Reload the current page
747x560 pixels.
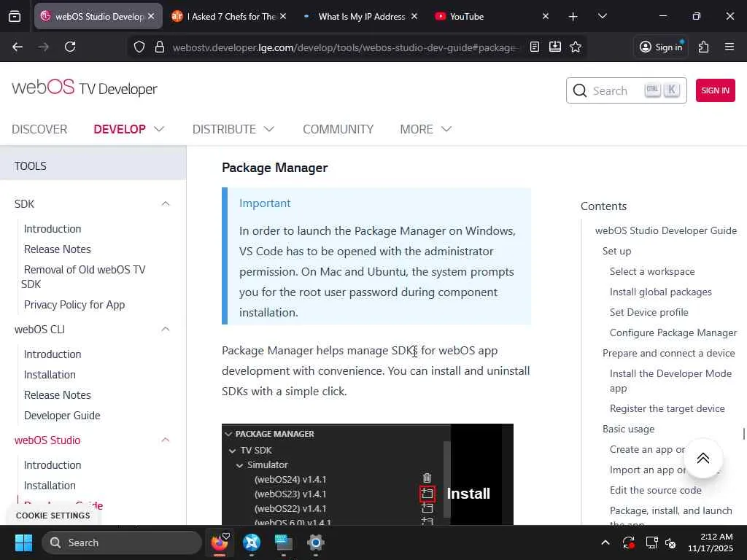(70, 47)
